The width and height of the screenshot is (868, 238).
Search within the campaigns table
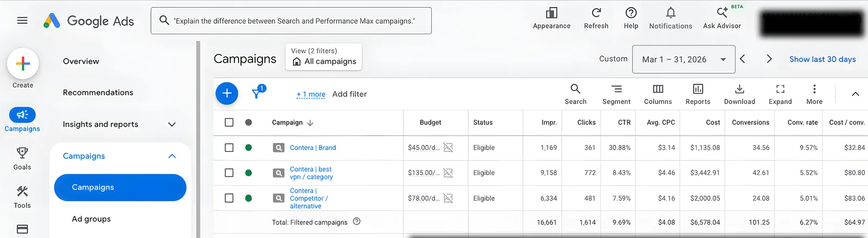point(576,94)
